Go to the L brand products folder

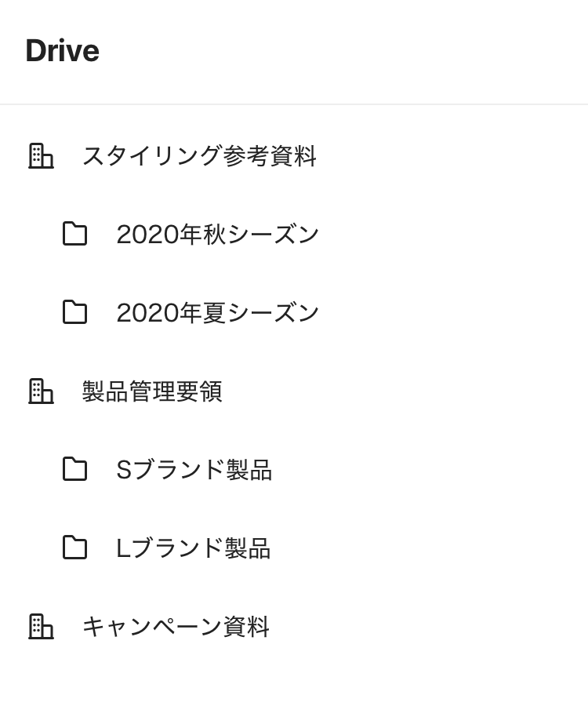193,548
